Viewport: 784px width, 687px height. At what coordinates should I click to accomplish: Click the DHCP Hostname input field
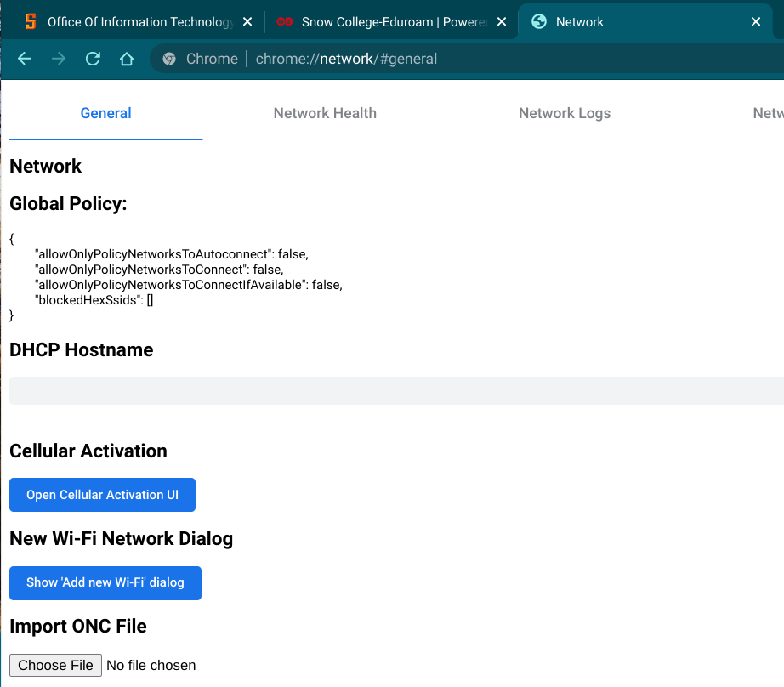click(395, 390)
